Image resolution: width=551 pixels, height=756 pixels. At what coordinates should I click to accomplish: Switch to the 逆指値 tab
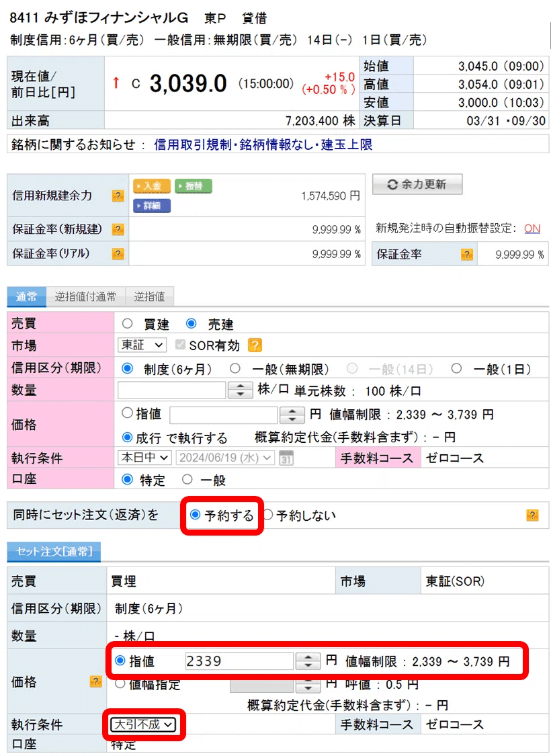click(151, 296)
